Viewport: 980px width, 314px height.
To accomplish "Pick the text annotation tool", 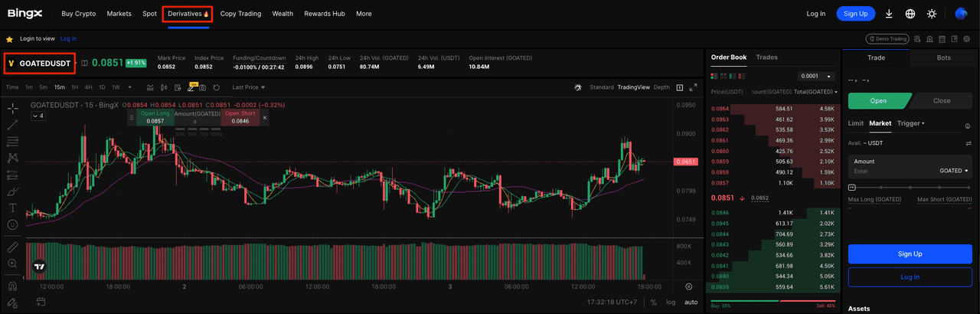I will pos(12,208).
